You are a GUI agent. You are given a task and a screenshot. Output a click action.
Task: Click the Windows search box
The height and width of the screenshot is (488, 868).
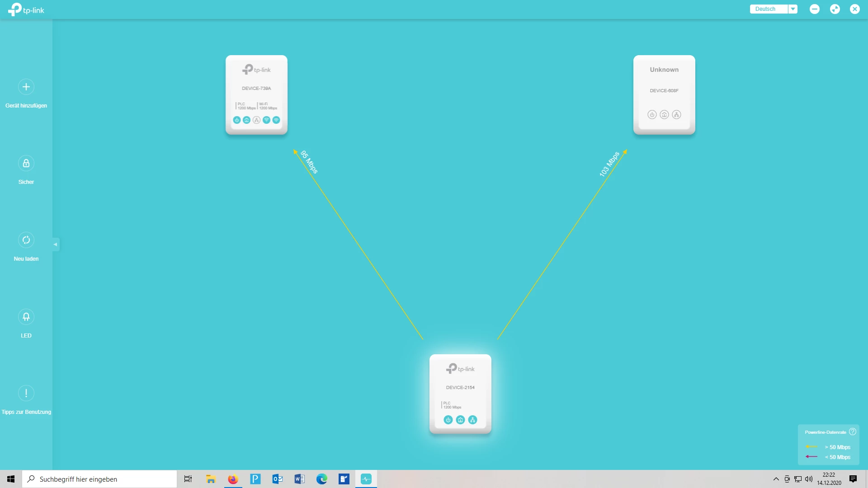[99, 479]
